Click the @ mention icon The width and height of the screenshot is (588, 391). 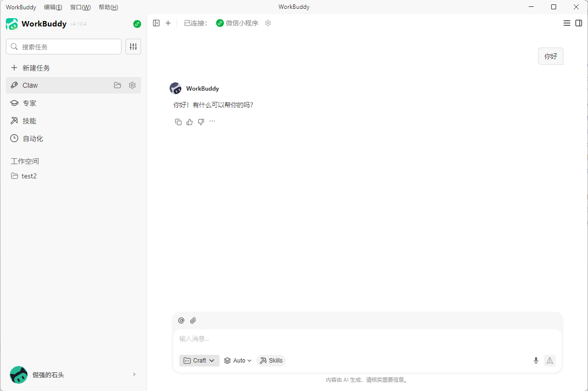tap(181, 320)
